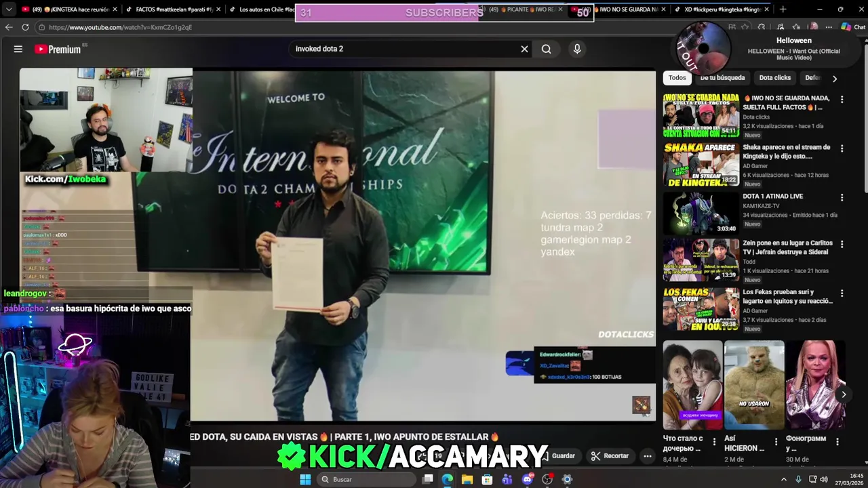This screenshot has height=488, width=868.
Task: Select the 'Todos' filter chip
Action: (x=677, y=78)
